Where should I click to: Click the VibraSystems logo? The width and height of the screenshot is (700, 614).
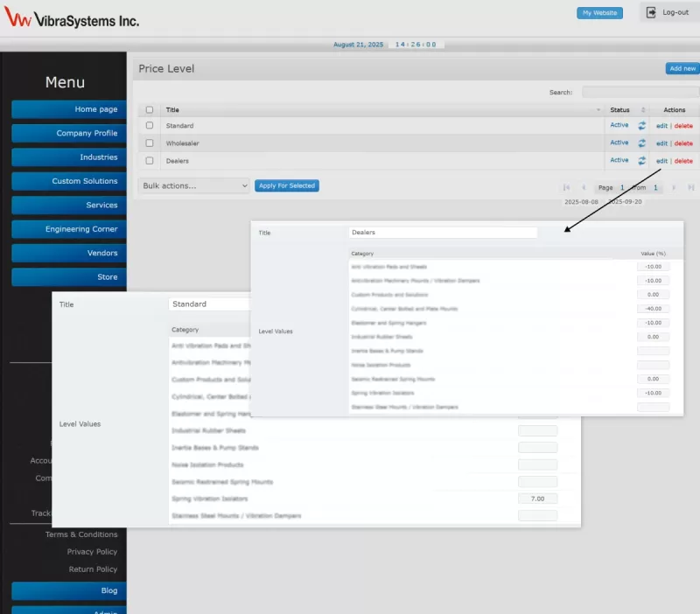coord(72,19)
